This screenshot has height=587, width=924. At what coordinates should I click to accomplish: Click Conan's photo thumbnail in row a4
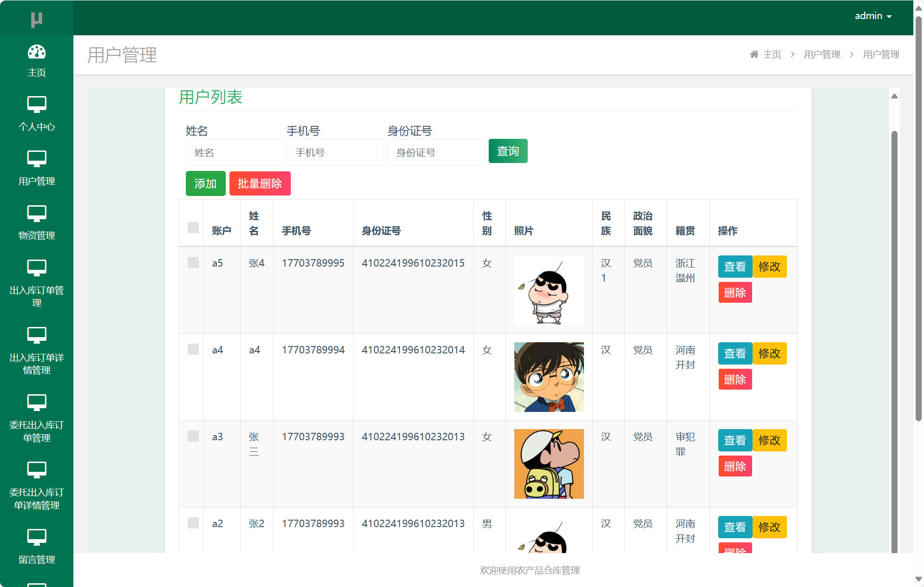click(x=549, y=377)
